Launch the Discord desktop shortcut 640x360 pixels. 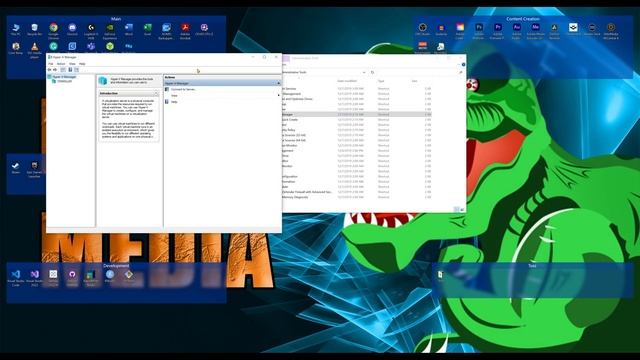tap(72, 29)
